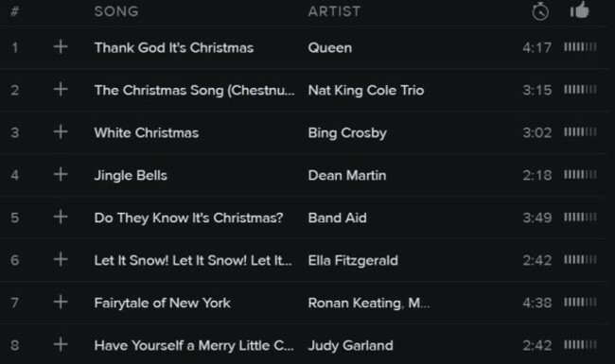Add Thank God It's Christmas with plus icon
The image size is (615, 364).
[61, 47]
